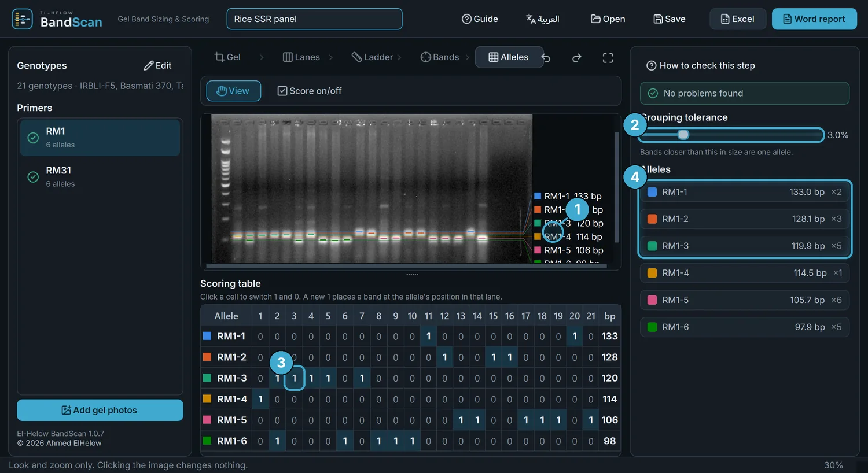Activate the View hand tool
Image resolution: width=868 pixels, height=473 pixels.
click(x=233, y=91)
